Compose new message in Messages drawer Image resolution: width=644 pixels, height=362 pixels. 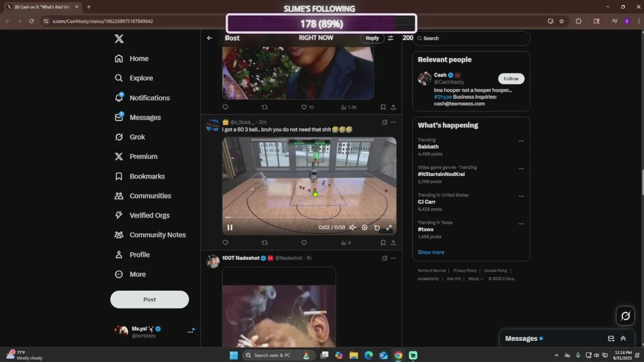click(x=611, y=338)
